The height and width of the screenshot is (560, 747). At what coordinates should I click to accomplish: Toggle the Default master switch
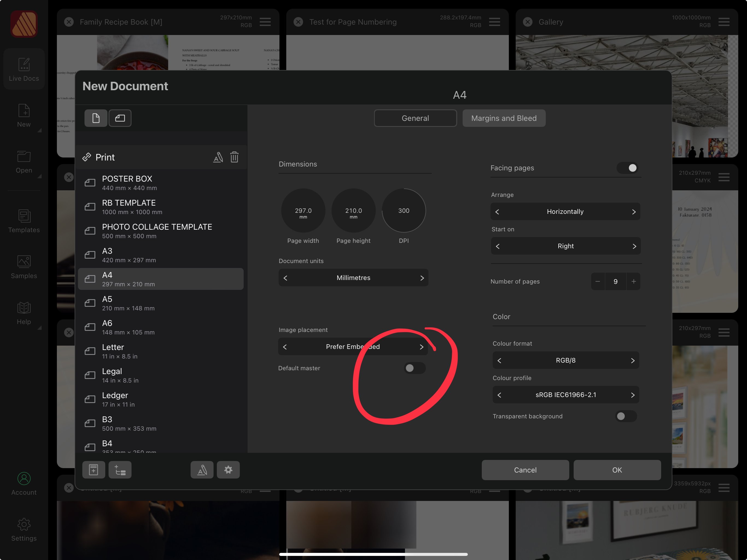(414, 368)
